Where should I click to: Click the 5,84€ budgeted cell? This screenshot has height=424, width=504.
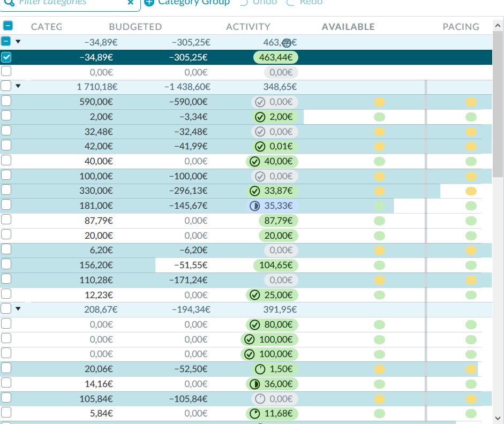tap(101, 414)
